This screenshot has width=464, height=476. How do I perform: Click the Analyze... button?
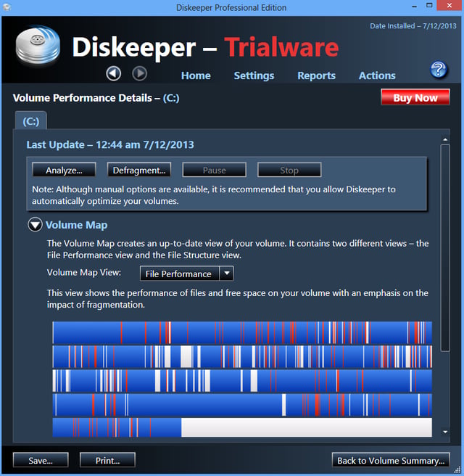[64, 170]
